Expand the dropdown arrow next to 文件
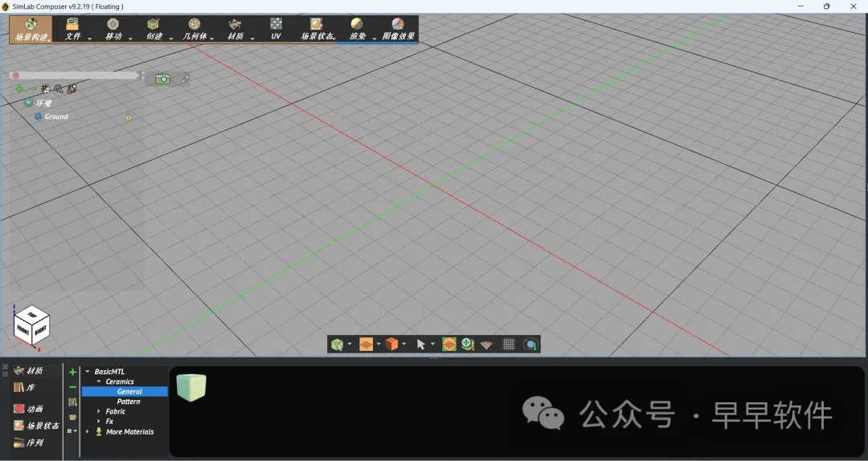This screenshot has height=461, width=868. click(x=90, y=39)
